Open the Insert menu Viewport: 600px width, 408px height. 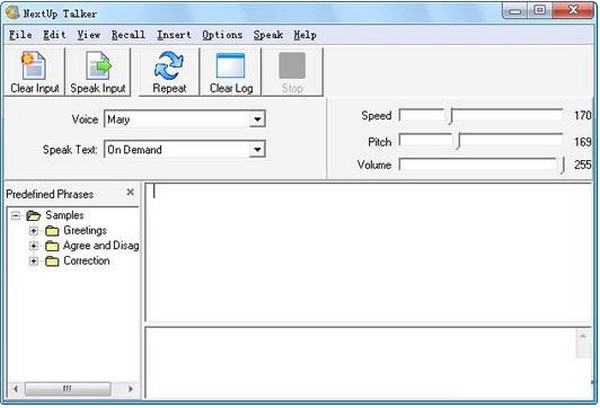pyautogui.click(x=174, y=35)
